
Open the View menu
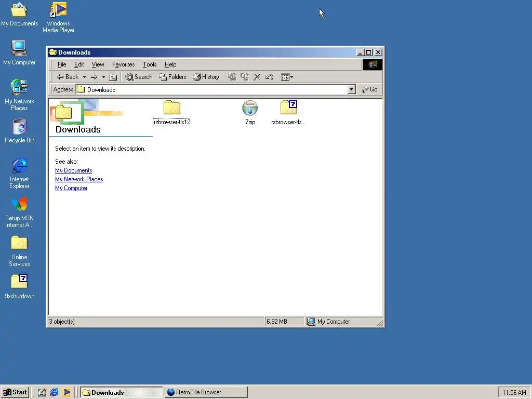(98, 64)
